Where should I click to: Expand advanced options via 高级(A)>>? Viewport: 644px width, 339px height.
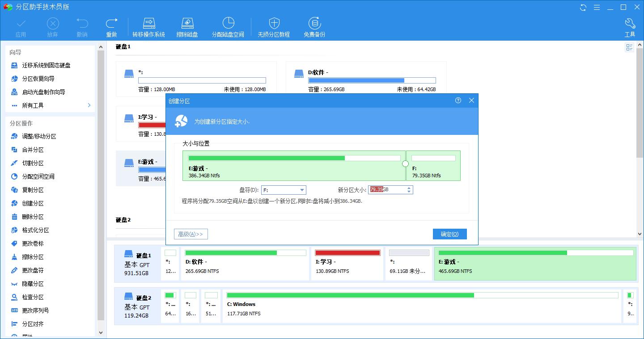pos(191,234)
